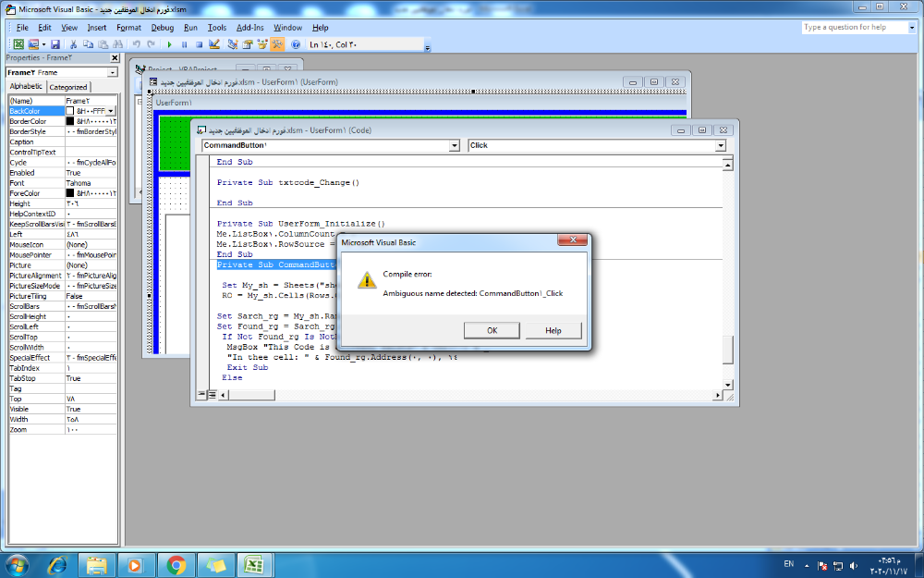Close the Properties panel with its X
The image size is (924, 578).
[x=115, y=57]
